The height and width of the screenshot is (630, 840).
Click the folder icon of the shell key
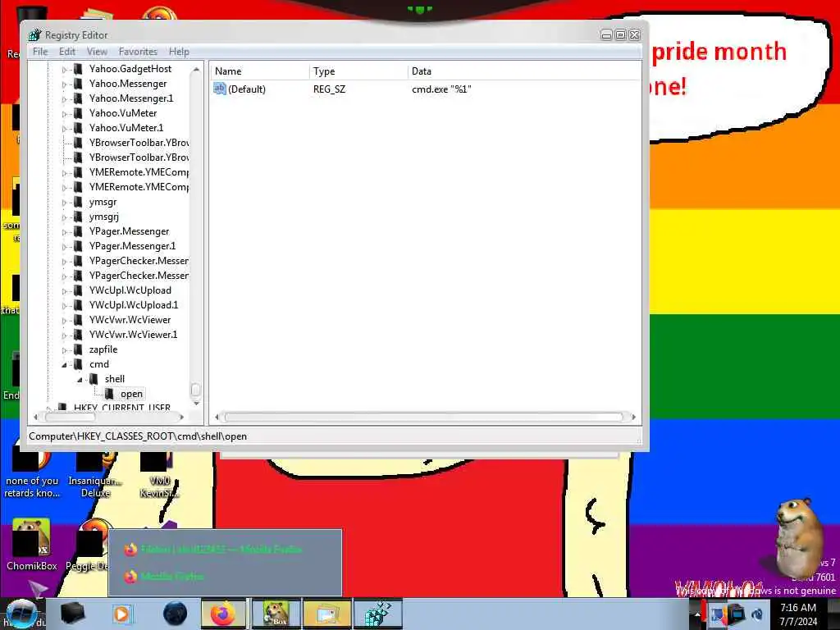pyautogui.click(x=94, y=379)
